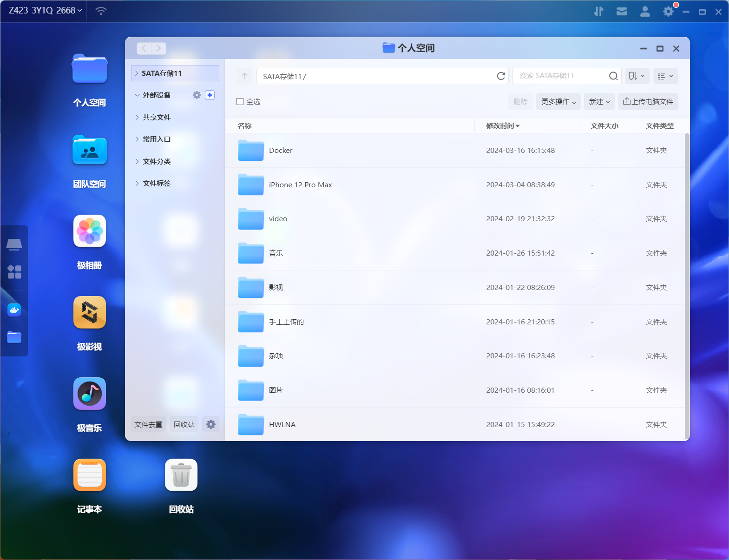Click the 文件去重 button
The width and height of the screenshot is (729, 560).
click(x=149, y=424)
